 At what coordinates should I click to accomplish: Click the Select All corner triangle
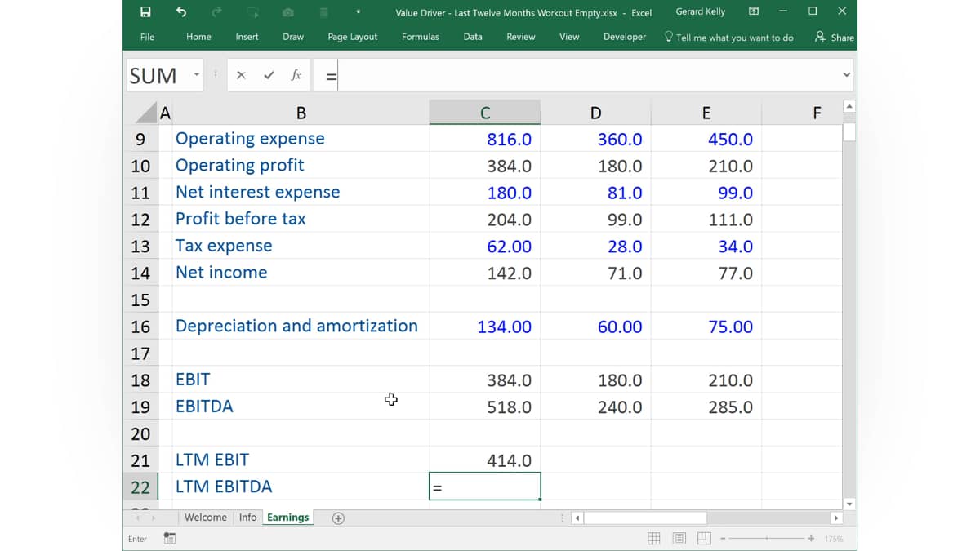pyautogui.click(x=145, y=113)
